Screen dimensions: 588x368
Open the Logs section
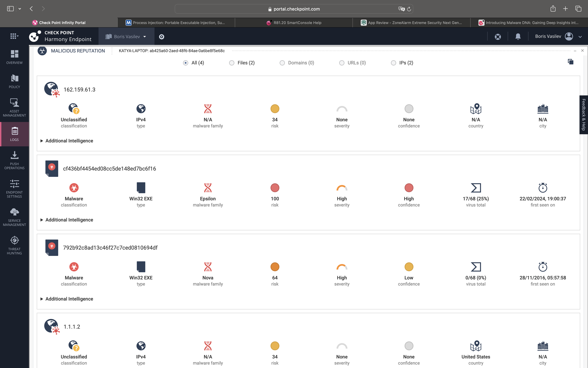(14, 134)
